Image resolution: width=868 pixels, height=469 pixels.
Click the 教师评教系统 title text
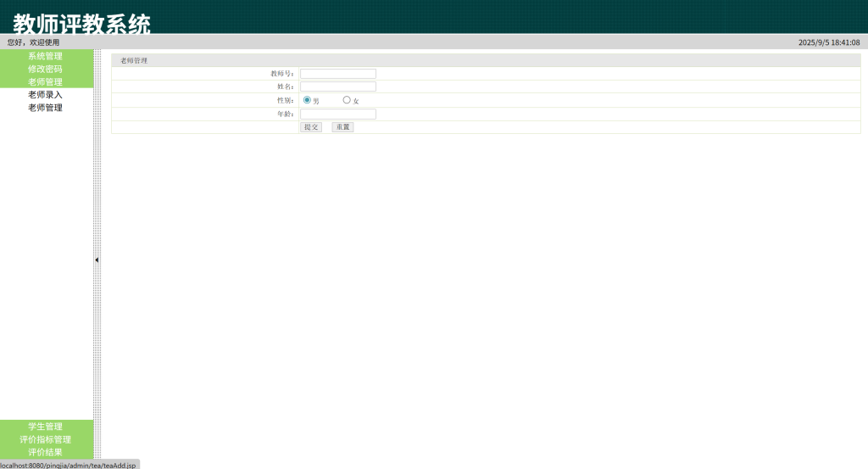[x=82, y=24]
